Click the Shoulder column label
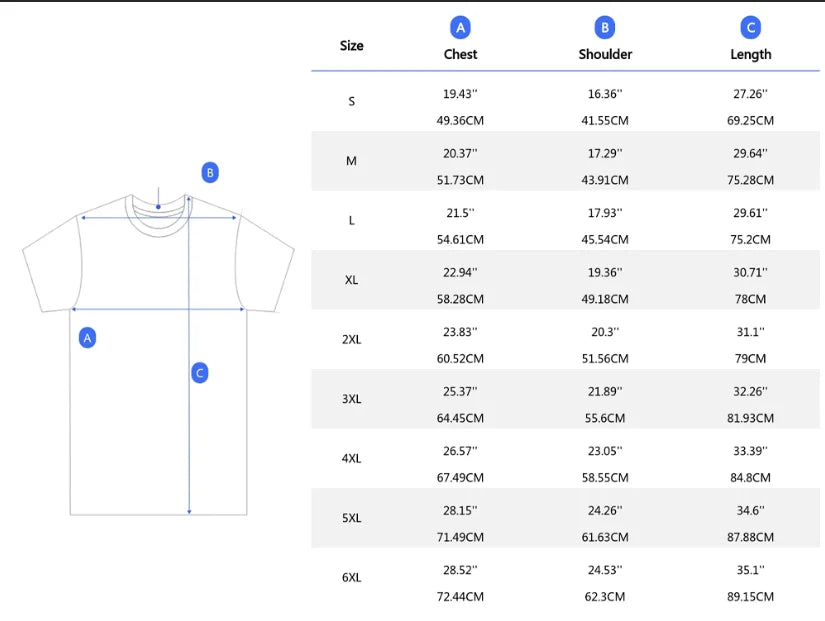825x621 pixels. click(x=605, y=54)
